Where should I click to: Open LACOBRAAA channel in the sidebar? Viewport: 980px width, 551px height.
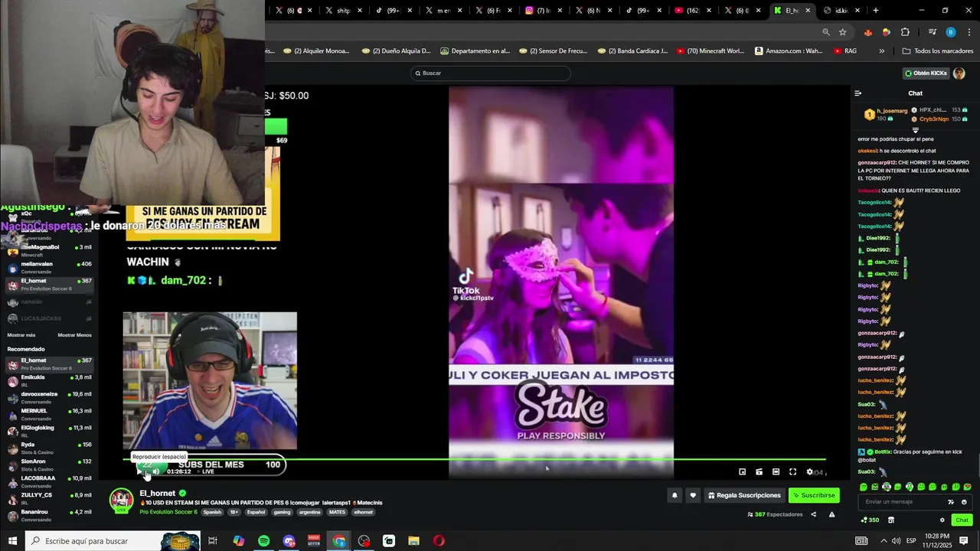(49, 481)
